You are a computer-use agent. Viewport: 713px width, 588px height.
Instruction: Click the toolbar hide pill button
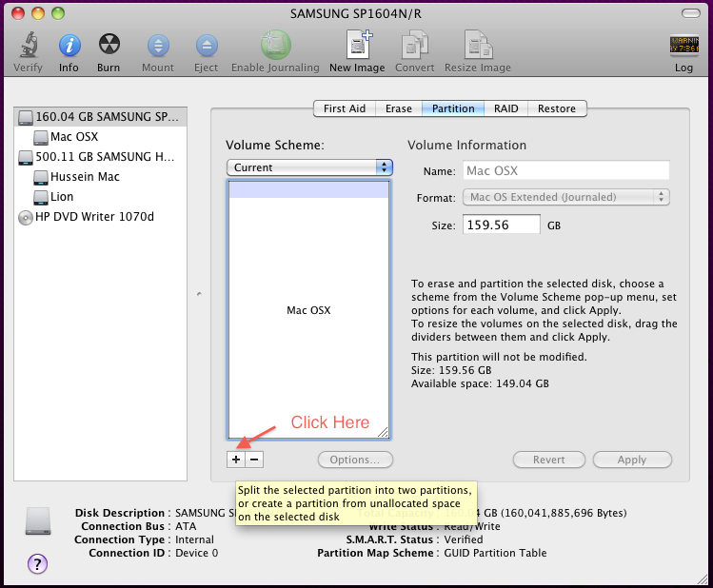(x=691, y=13)
